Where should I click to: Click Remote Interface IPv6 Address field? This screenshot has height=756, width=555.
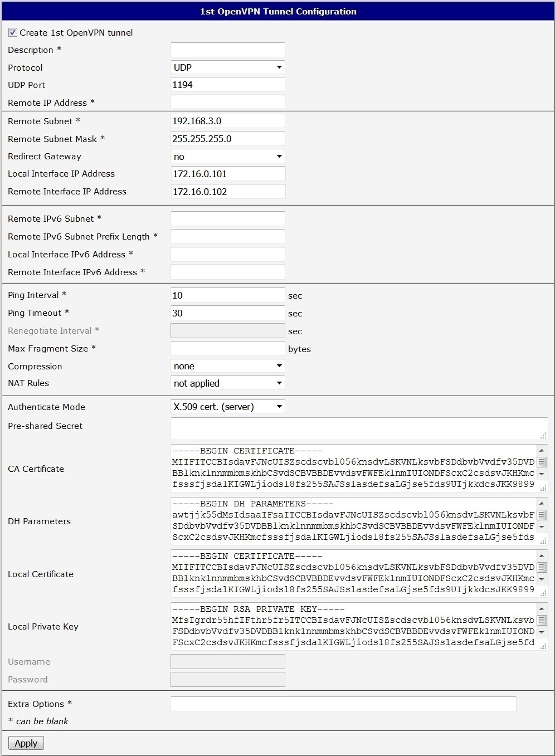coord(227,272)
